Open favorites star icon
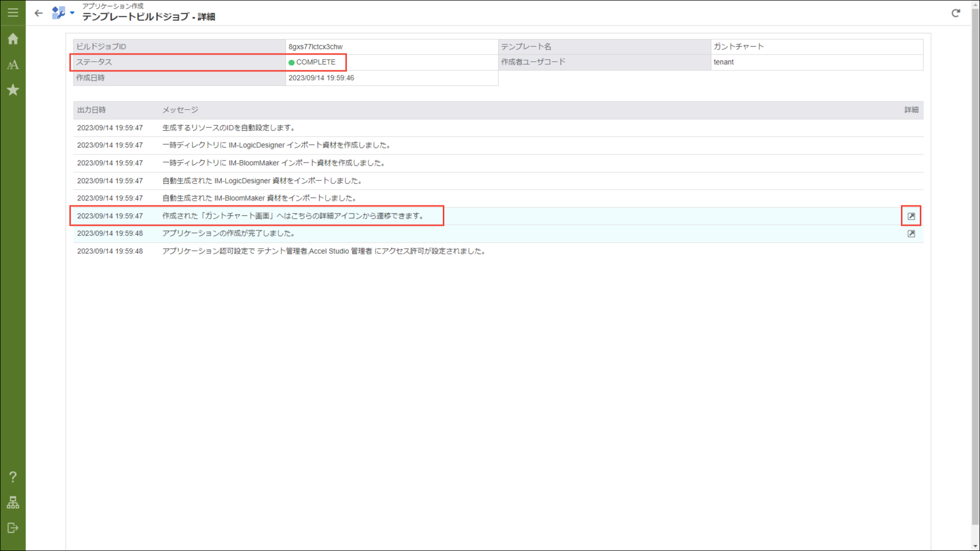 tap(13, 90)
